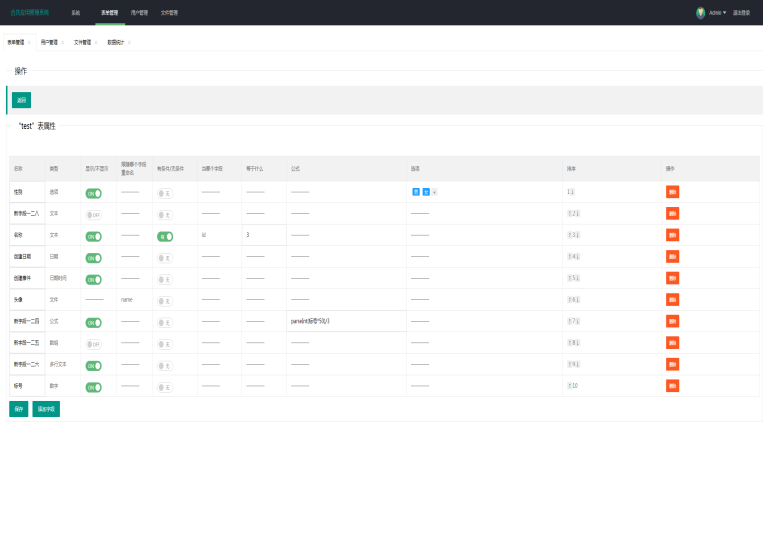Toggle the display switch in the first row
This screenshot has height=548, width=763.
93,193
